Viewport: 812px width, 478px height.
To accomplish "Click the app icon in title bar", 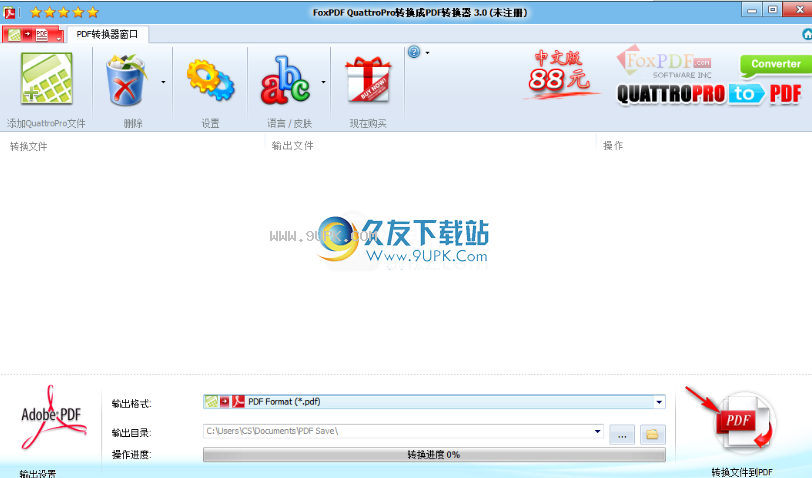I will (x=9, y=12).
